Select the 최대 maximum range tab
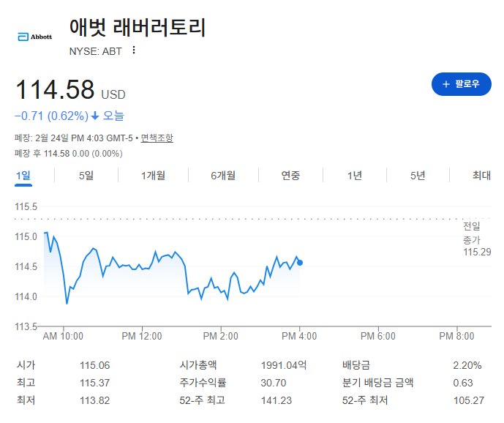Image resolution: width=504 pixels, height=423 pixels. [x=481, y=176]
